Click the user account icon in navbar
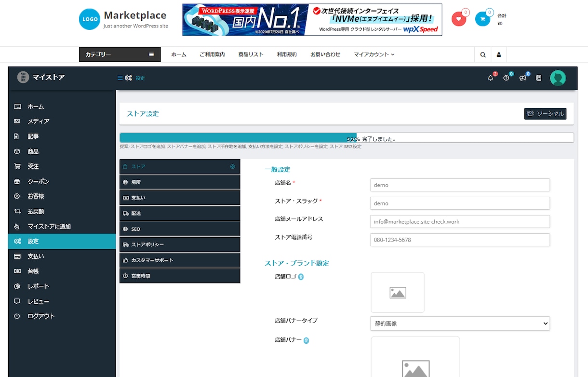The image size is (588, 377). pyautogui.click(x=499, y=54)
